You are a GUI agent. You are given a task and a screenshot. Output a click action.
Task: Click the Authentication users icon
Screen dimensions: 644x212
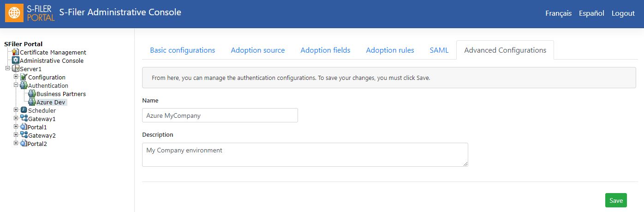24,85
